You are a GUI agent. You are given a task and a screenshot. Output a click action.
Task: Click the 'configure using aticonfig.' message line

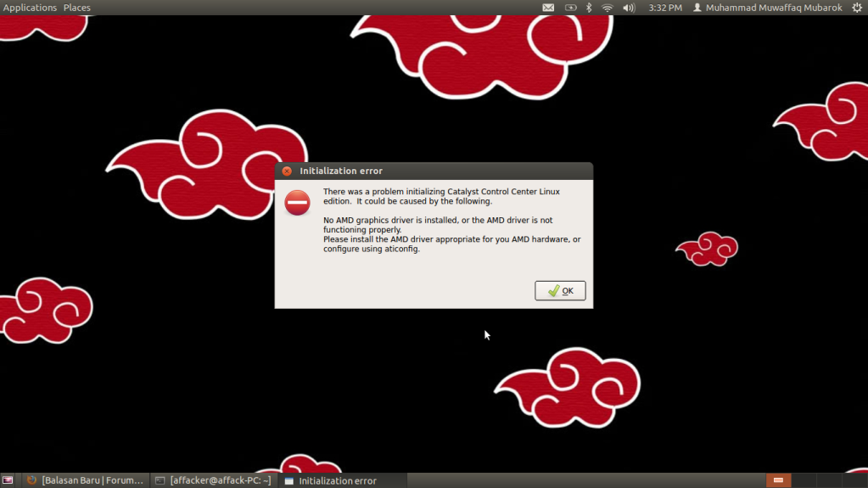pos(372,250)
